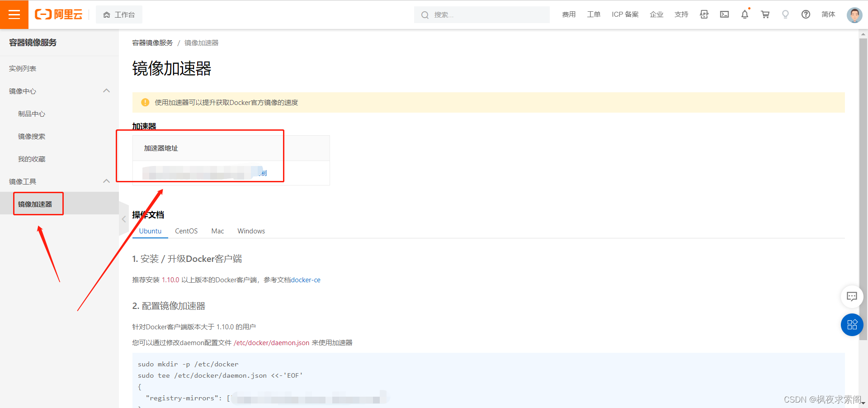The image size is (868, 408).
Task: Click the search magnifier icon
Action: pyautogui.click(x=425, y=15)
